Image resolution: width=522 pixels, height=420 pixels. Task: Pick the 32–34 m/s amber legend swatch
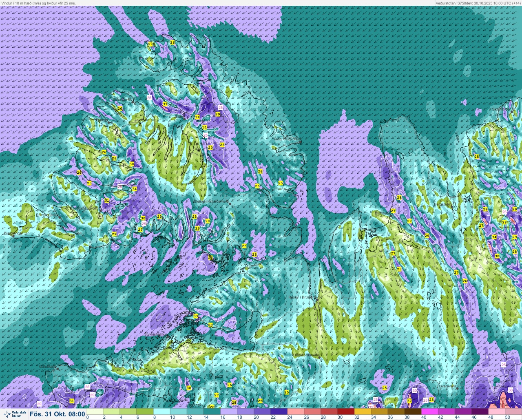tap(363, 411)
